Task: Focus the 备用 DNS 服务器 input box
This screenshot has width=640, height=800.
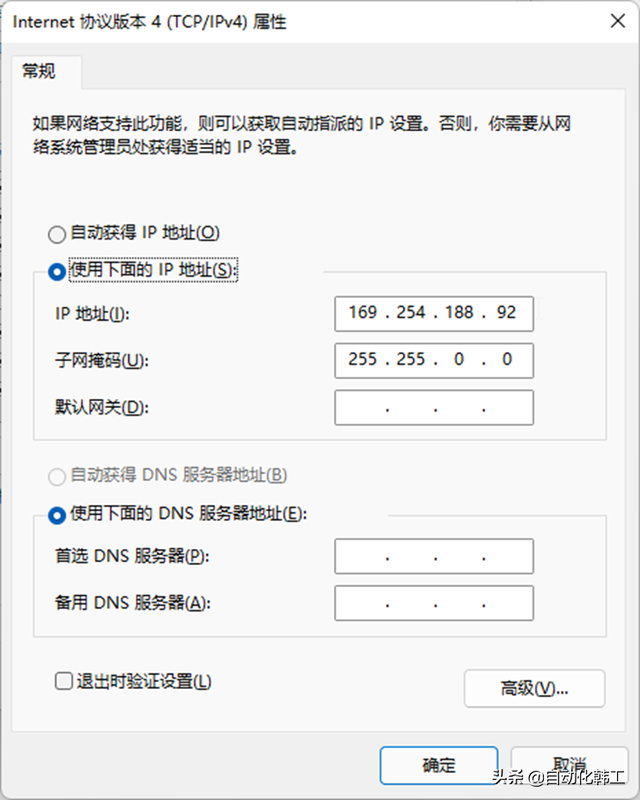Action: (433, 603)
